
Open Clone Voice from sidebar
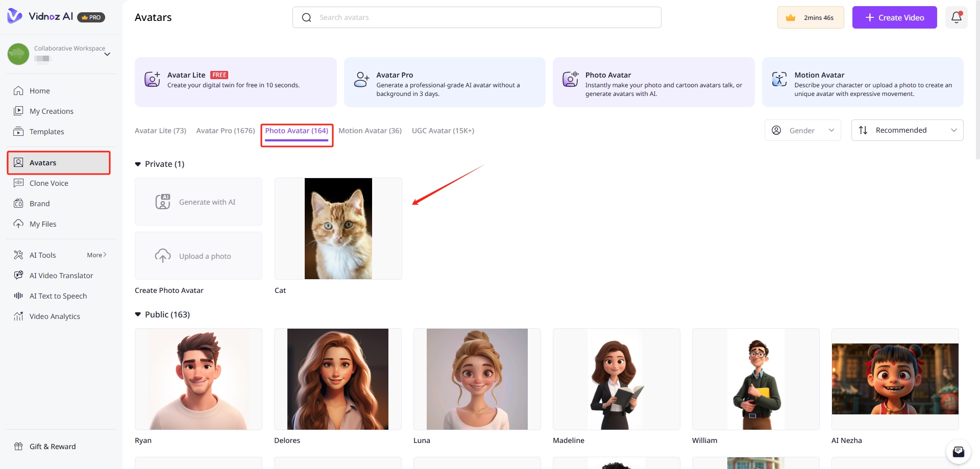click(x=48, y=183)
